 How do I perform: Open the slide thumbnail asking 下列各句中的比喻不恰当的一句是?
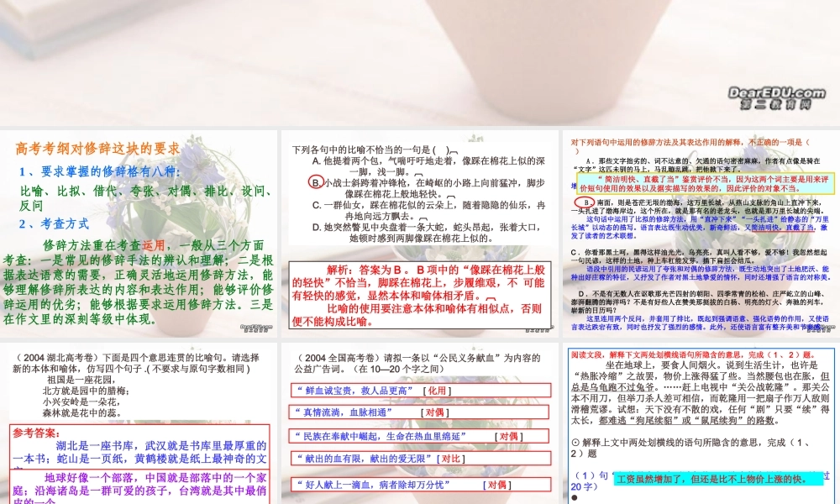click(x=419, y=234)
